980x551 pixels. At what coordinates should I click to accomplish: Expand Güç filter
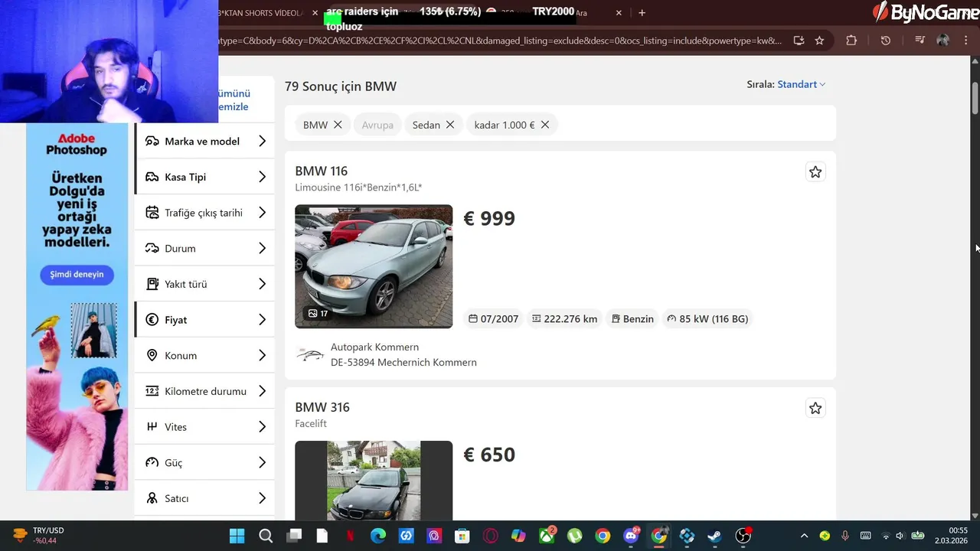tap(204, 462)
